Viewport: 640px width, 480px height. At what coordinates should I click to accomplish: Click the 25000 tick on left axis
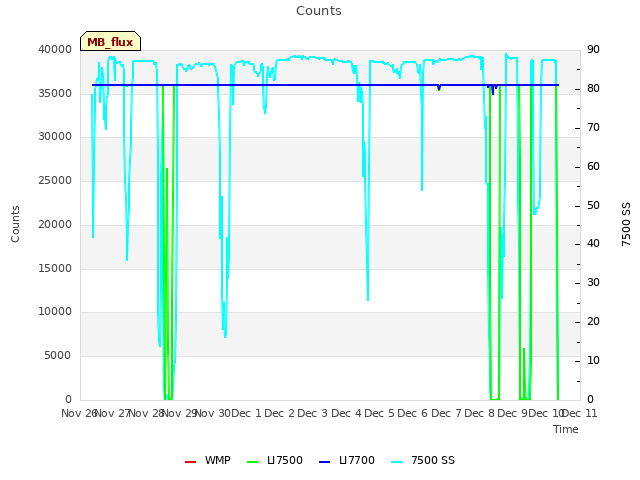(55, 180)
